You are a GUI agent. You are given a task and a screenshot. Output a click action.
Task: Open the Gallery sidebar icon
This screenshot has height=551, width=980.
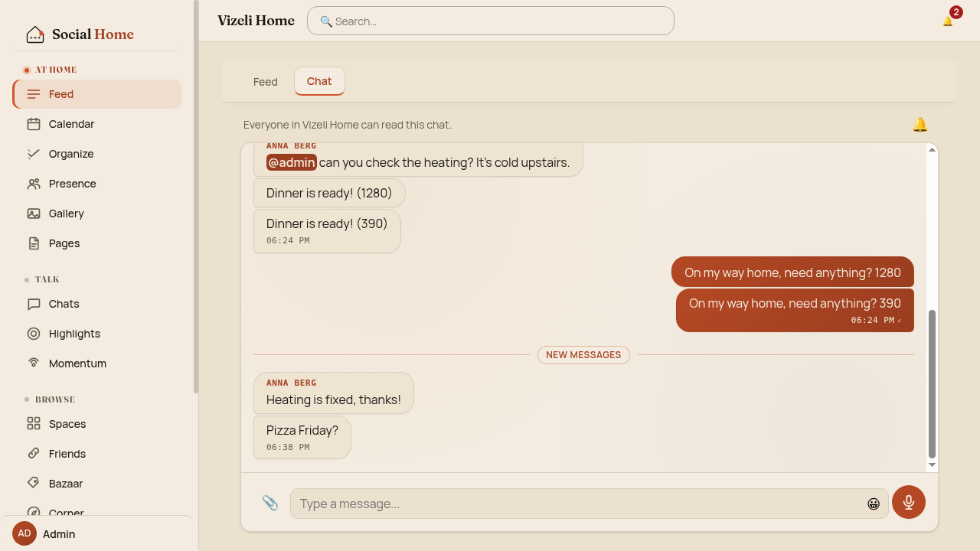pyautogui.click(x=34, y=214)
